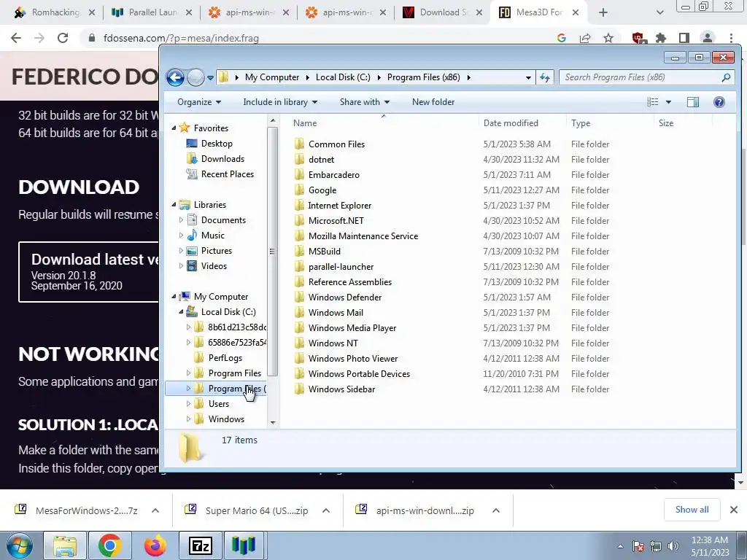Open the Common Files folder
The height and width of the screenshot is (560, 747).
[336, 144]
